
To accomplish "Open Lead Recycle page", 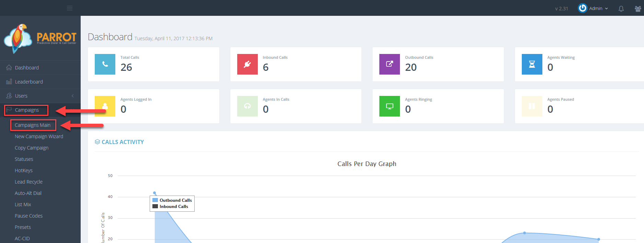I will click(x=28, y=182).
